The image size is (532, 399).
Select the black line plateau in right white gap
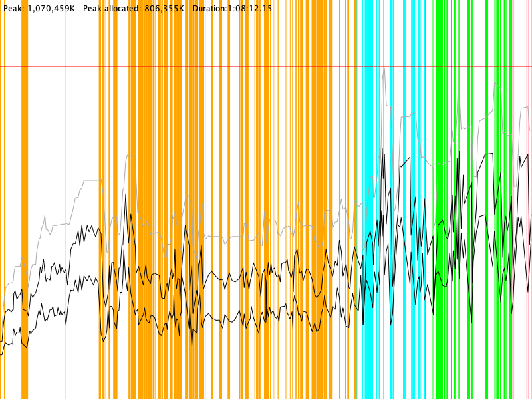point(489,154)
